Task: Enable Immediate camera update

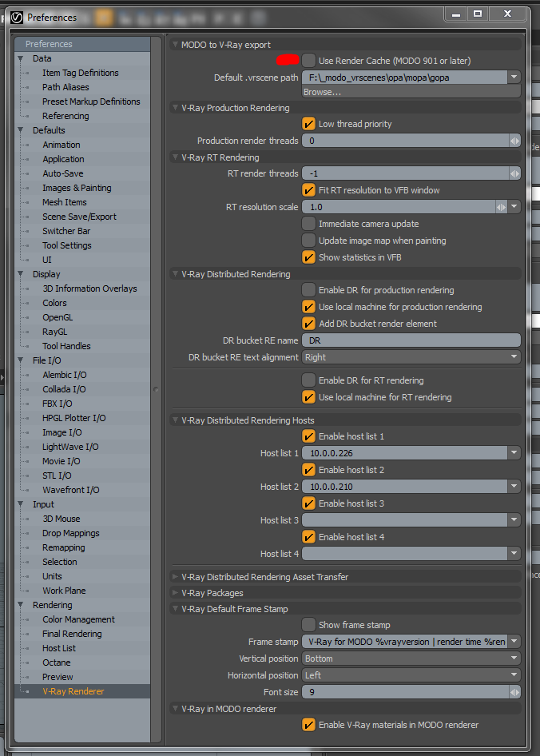Action: 308,224
